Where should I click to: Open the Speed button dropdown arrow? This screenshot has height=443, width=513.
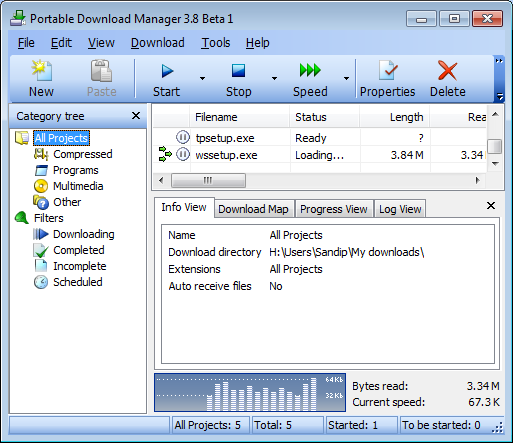point(346,78)
